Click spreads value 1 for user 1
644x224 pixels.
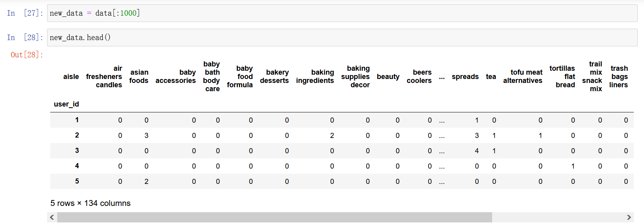(477, 120)
